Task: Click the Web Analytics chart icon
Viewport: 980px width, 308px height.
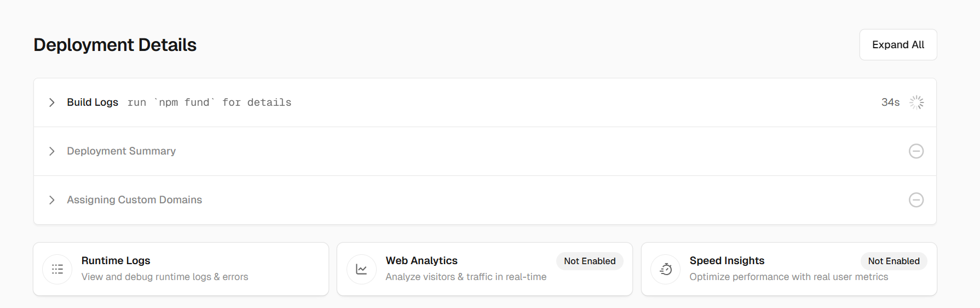Action: click(361, 269)
